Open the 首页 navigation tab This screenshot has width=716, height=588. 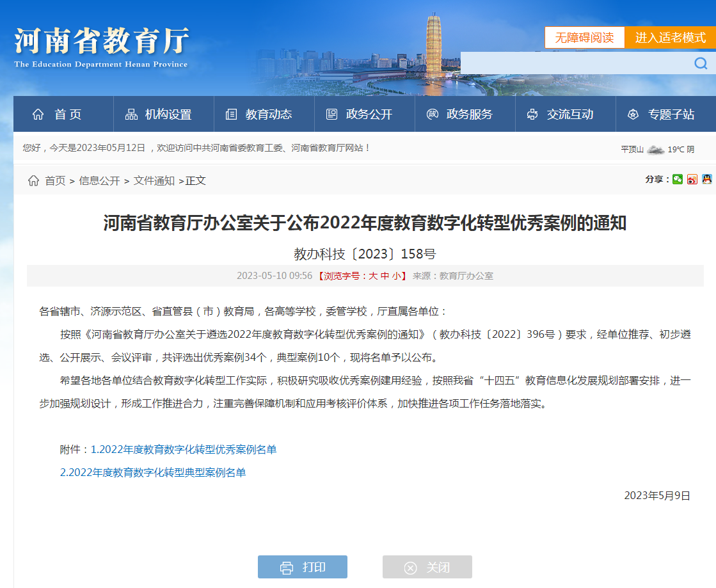click(63, 114)
